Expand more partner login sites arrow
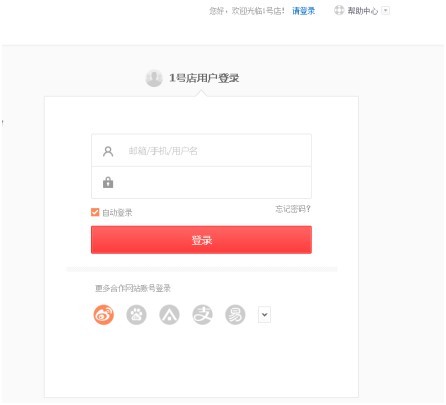 264,314
